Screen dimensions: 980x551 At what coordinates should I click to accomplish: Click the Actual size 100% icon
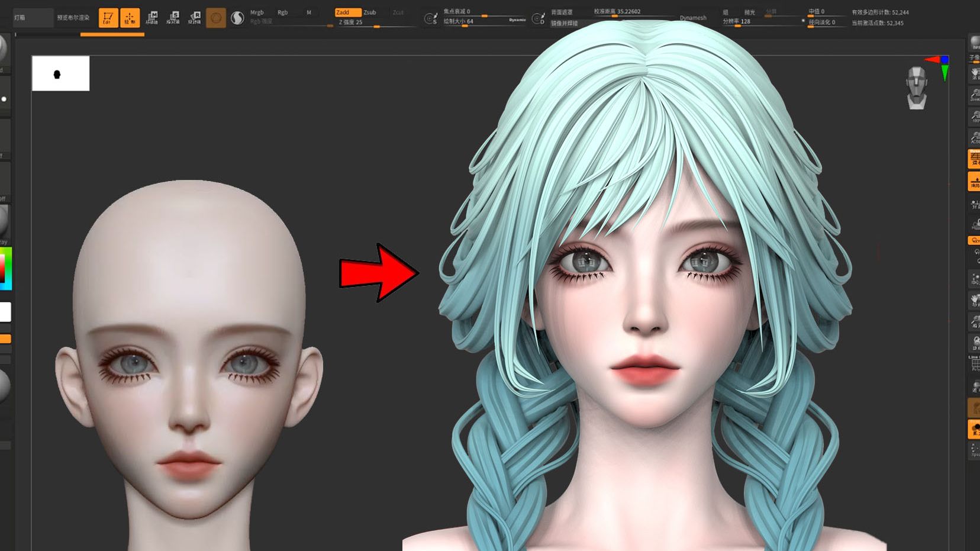pos(975,117)
